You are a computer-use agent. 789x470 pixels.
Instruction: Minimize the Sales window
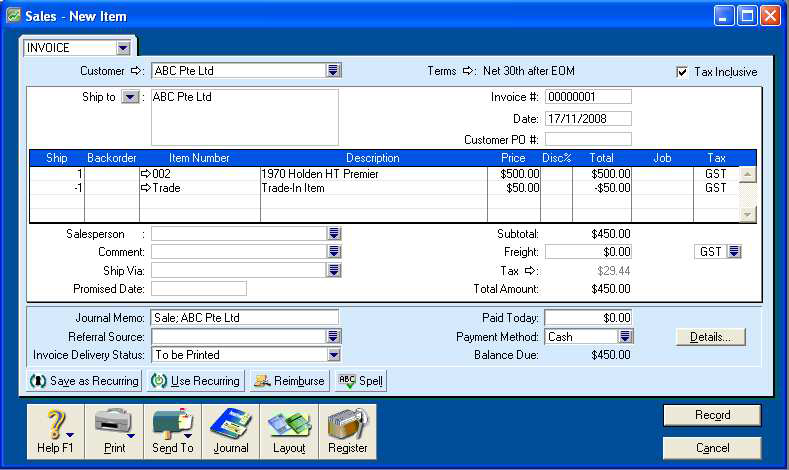tap(724, 16)
